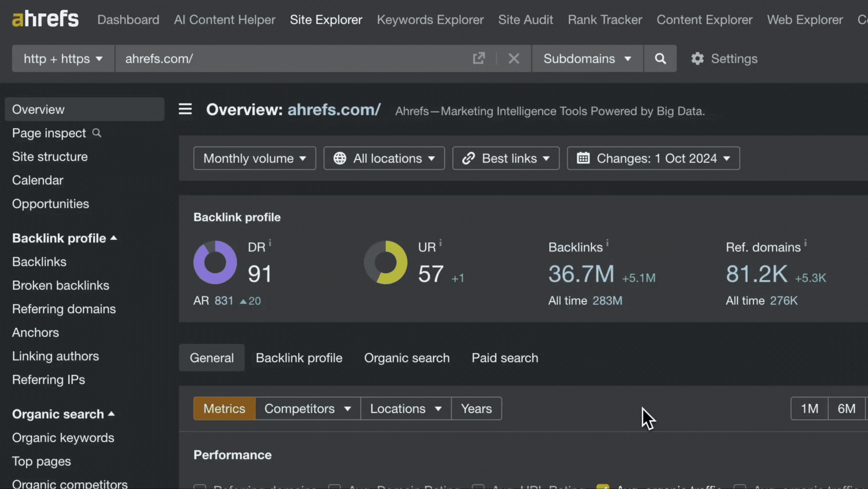Collapse the Organic search sidebar section

coord(64,414)
